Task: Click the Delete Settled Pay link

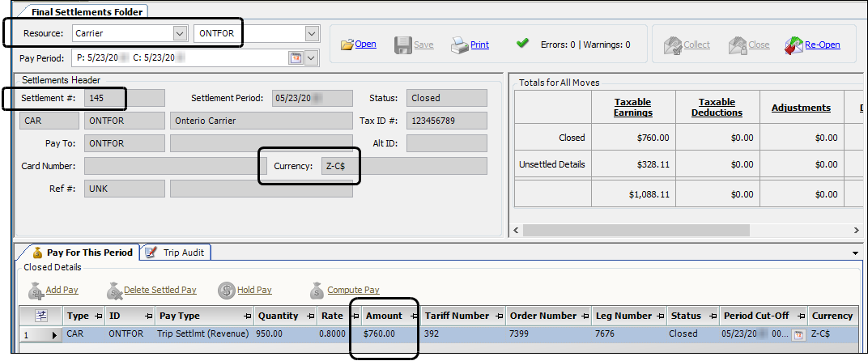Action: click(x=160, y=290)
